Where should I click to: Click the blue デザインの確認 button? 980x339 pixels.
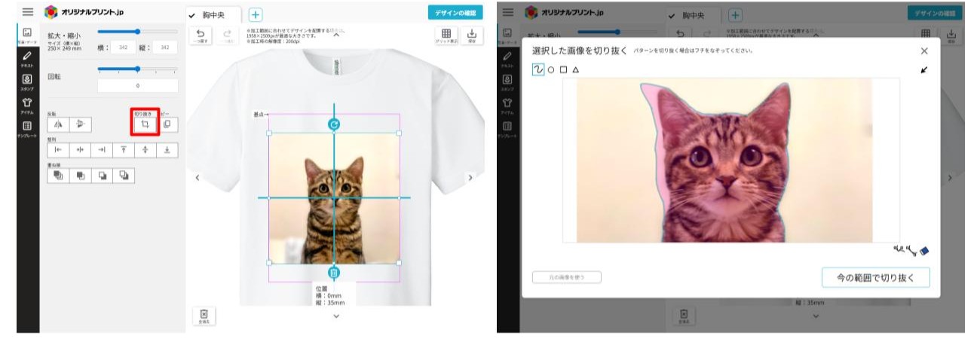click(455, 13)
